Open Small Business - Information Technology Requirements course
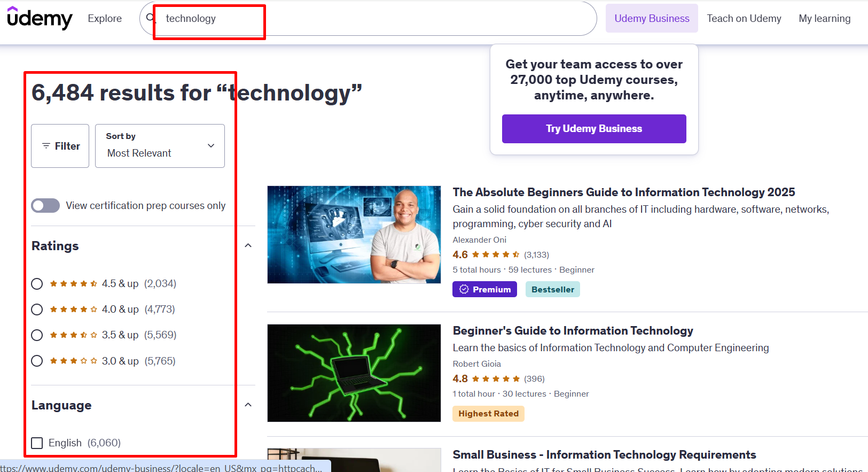Image resolution: width=868 pixels, height=472 pixels. 604,455
